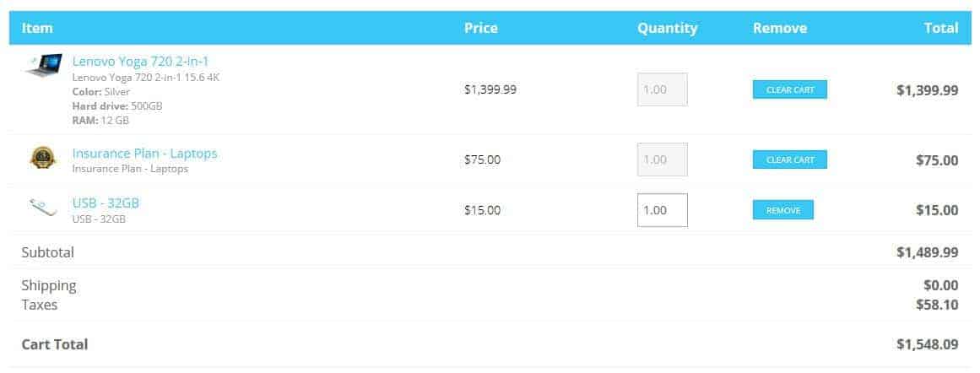Click Clear Cart in the Lenovo Yoga row
This screenshot has width=980, height=373.
tap(790, 89)
